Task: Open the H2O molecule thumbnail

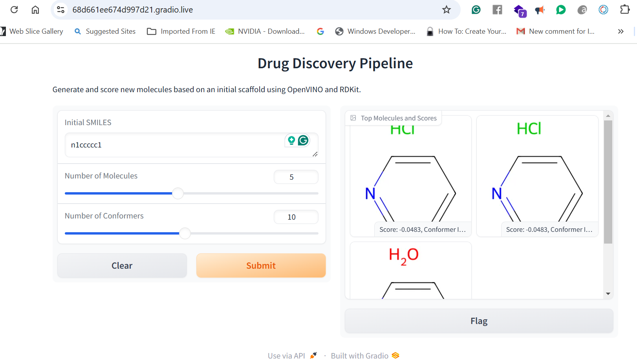Action: 410,270
